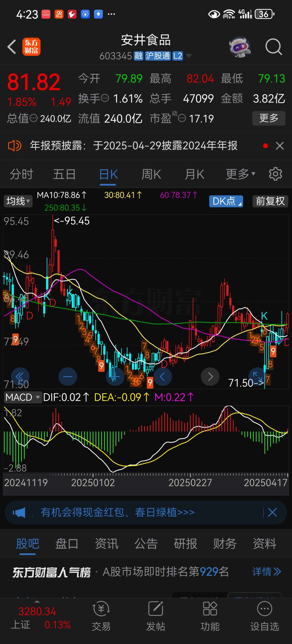The image size is (292, 644).
Task: Open the robot assistant avatar
Action: [x=240, y=47]
